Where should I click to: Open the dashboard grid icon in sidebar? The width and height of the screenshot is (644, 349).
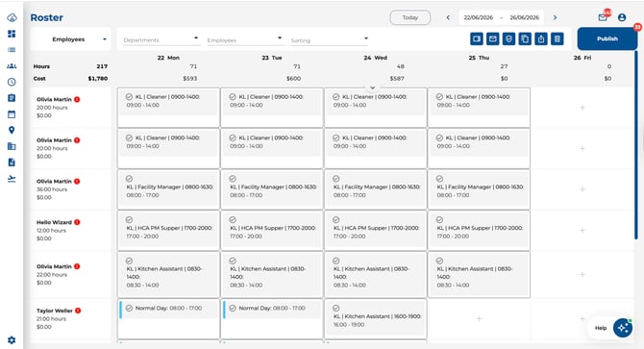pos(12,34)
